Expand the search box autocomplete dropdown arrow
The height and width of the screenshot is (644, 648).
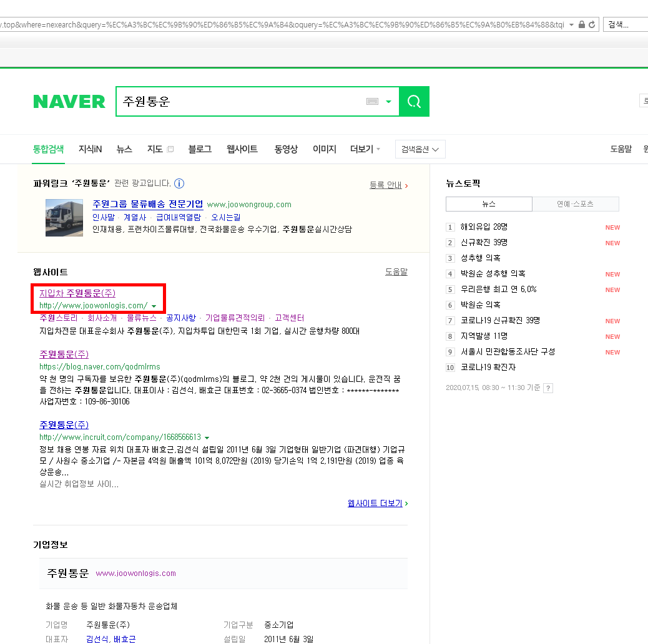click(x=388, y=102)
